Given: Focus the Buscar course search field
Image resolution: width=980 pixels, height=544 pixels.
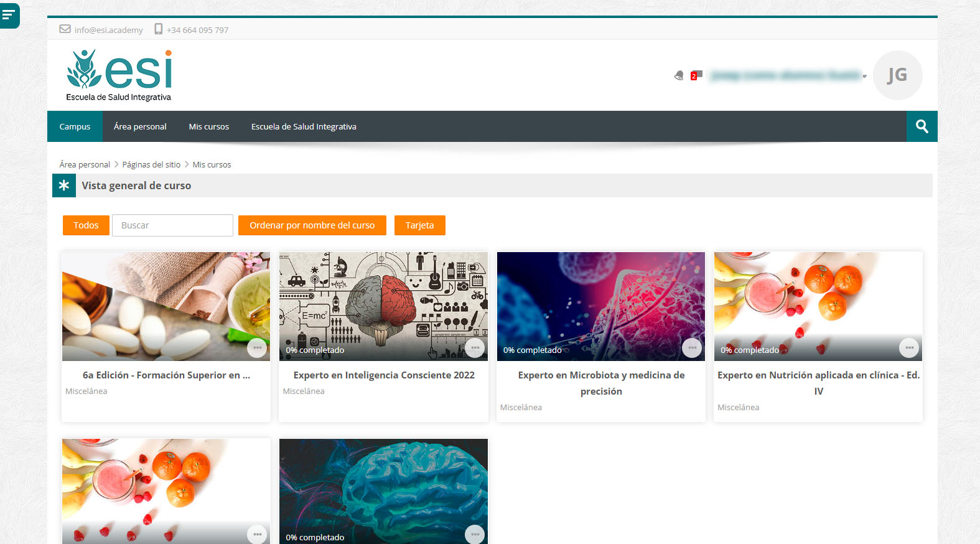Looking at the screenshot, I should [172, 225].
